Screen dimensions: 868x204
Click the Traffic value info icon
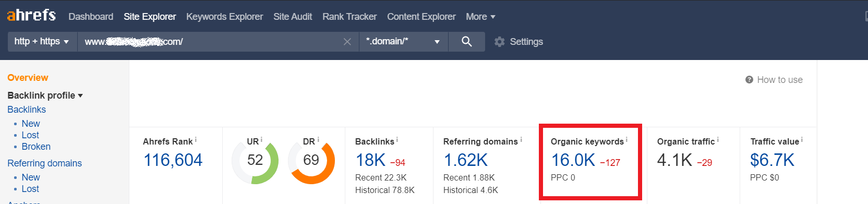click(802, 139)
